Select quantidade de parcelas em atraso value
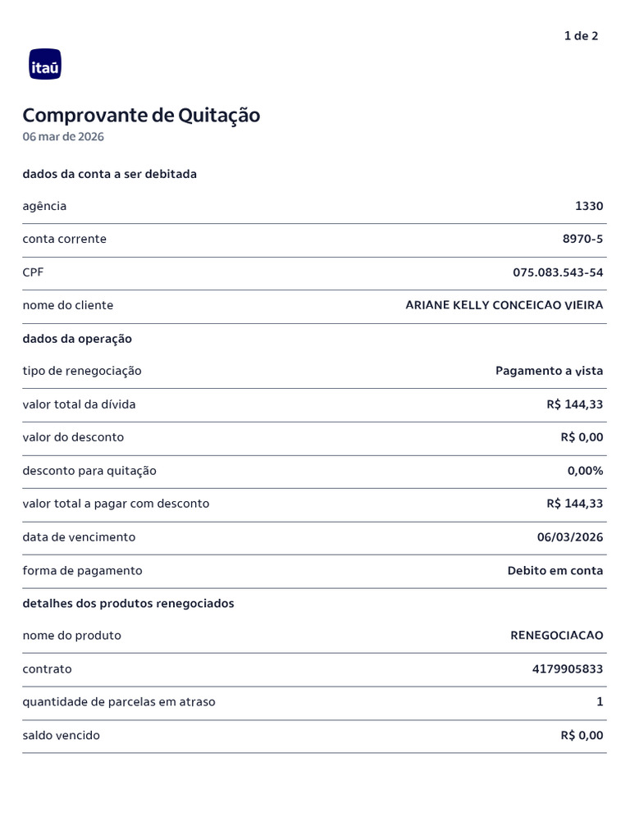630x840 pixels. [x=600, y=702]
